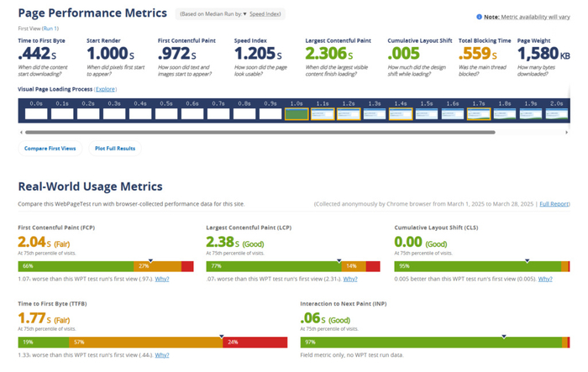This screenshot has height=372, width=588.
Task: Click 'Metric availability will vary' note text
Action: 536,17
